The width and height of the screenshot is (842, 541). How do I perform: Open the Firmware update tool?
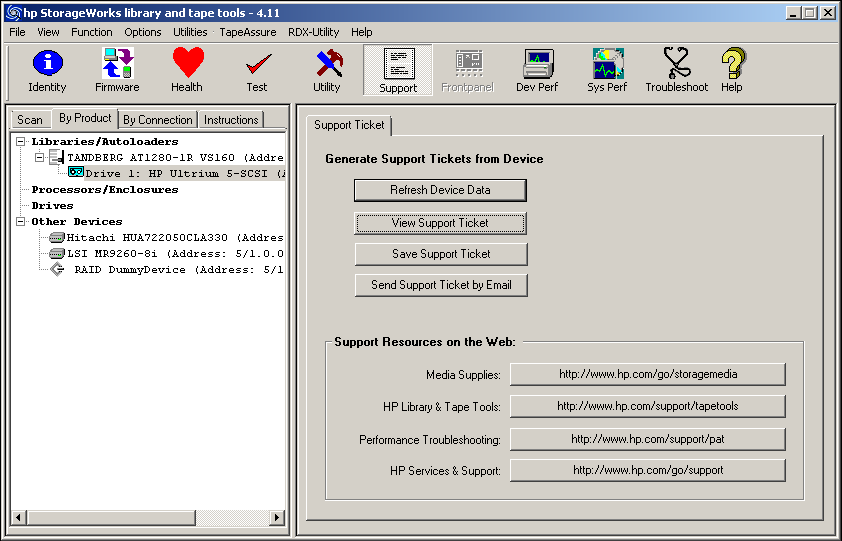[x=117, y=70]
